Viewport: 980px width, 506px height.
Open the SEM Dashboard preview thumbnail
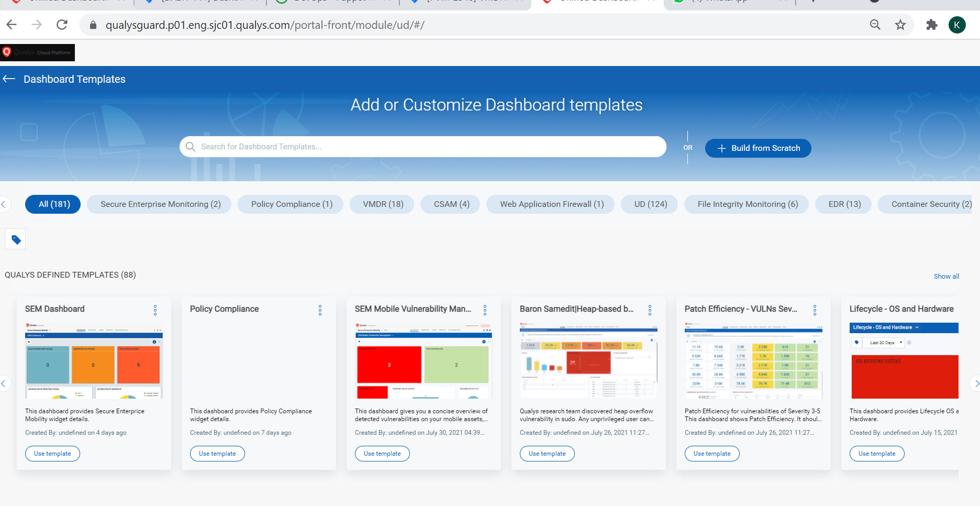(94, 361)
